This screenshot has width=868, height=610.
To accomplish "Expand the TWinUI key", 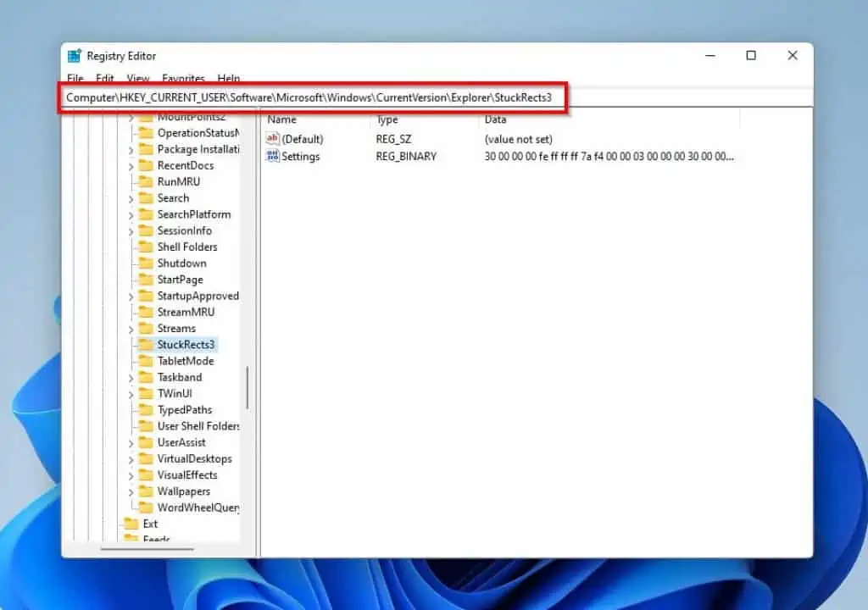I will click(131, 395).
